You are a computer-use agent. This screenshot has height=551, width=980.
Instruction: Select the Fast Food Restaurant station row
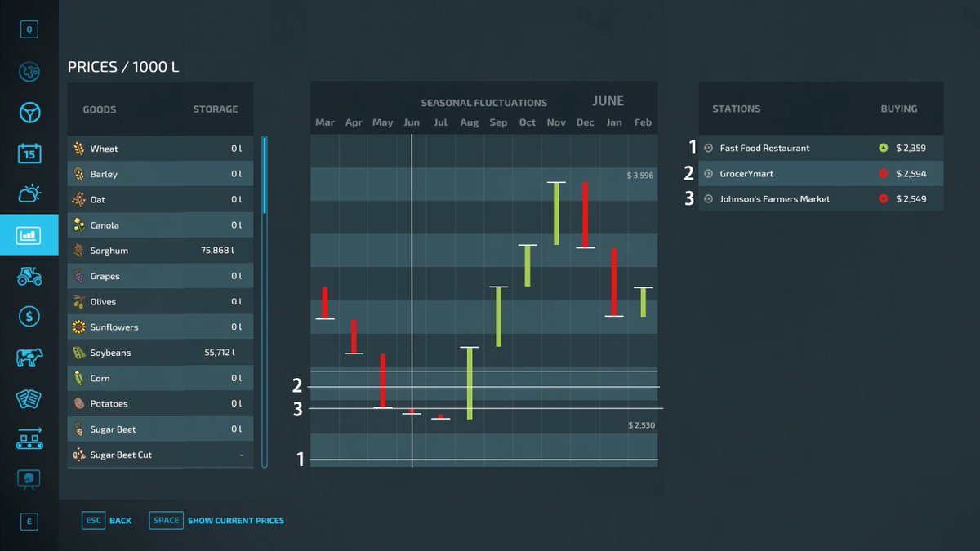821,148
